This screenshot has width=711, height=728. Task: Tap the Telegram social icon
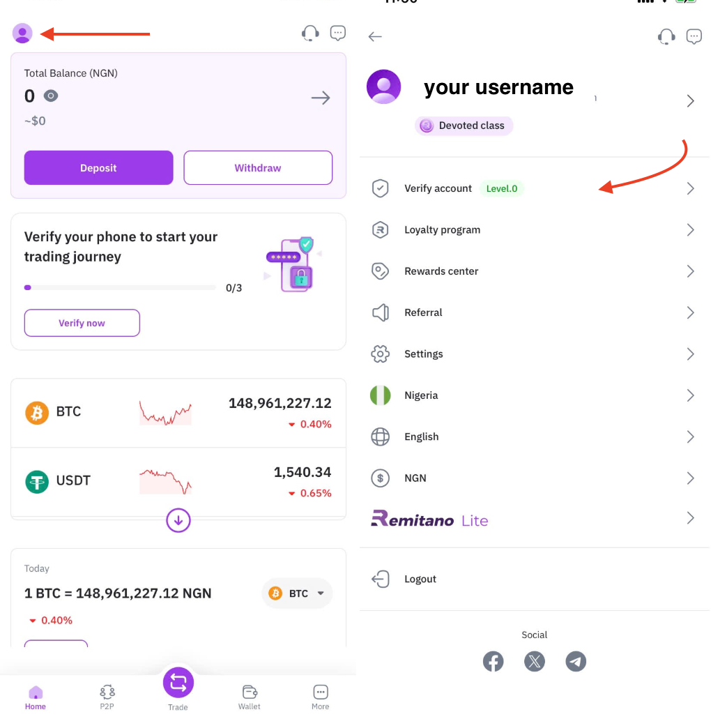[576, 661]
